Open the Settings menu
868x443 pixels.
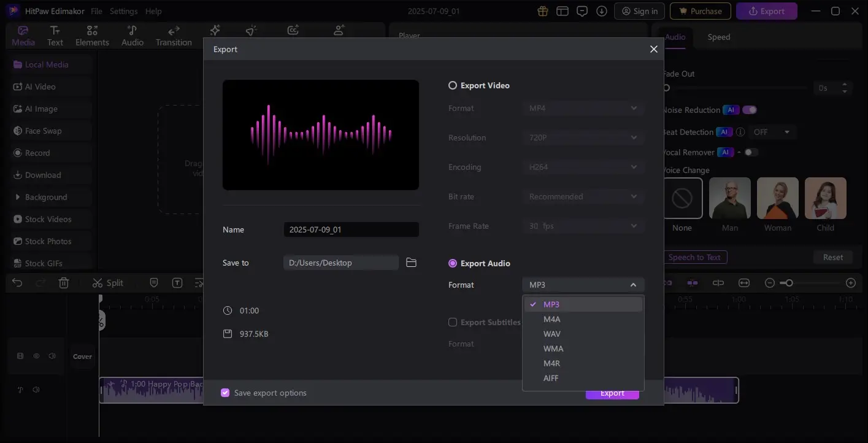coord(123,11)
